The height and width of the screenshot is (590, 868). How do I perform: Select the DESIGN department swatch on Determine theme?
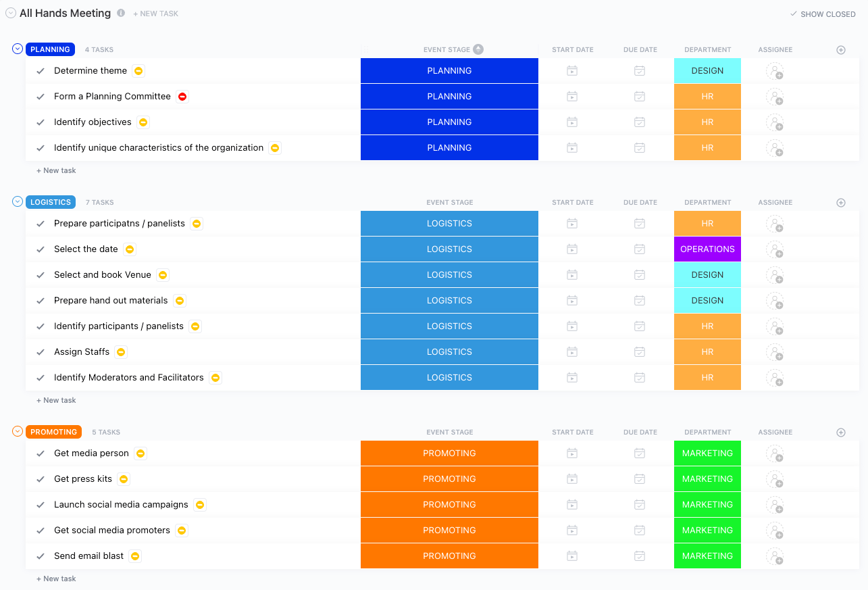(x=707, y=70)
